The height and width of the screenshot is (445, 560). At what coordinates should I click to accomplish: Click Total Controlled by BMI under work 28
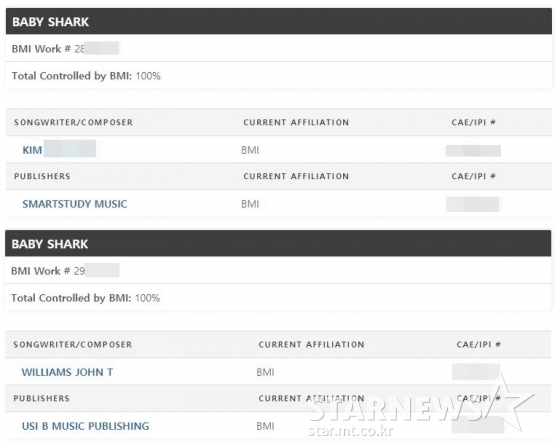point(86,76)
